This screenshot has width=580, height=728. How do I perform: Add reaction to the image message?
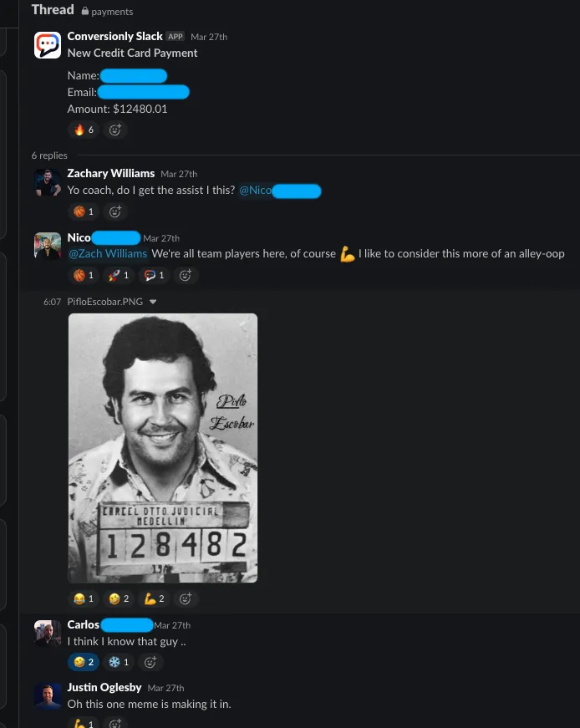point(186,599)
